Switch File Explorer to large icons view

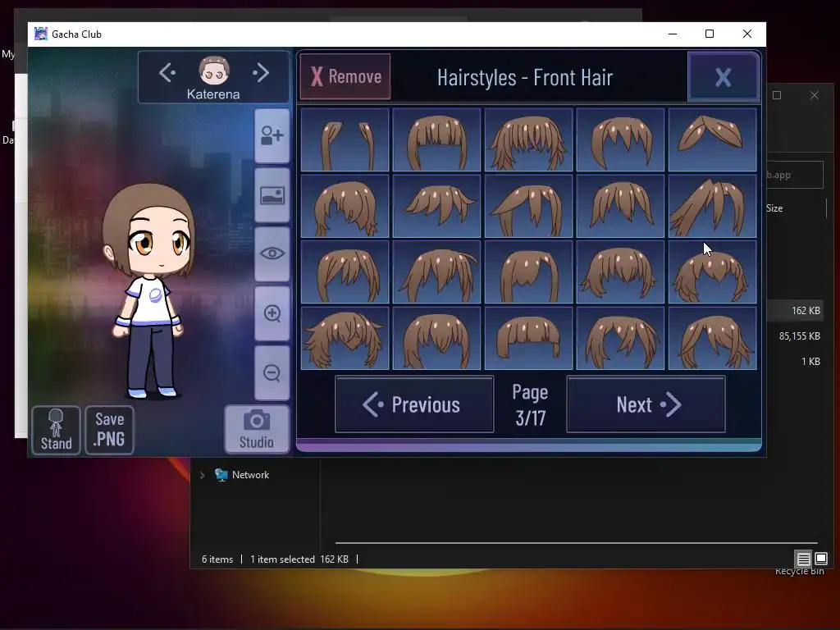(x=820, y=559)
